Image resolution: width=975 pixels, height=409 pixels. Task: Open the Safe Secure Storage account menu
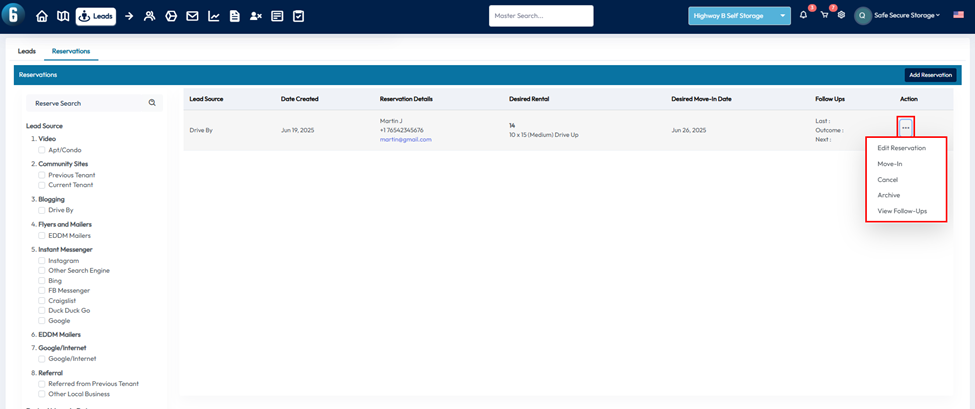tap(898, 16)
